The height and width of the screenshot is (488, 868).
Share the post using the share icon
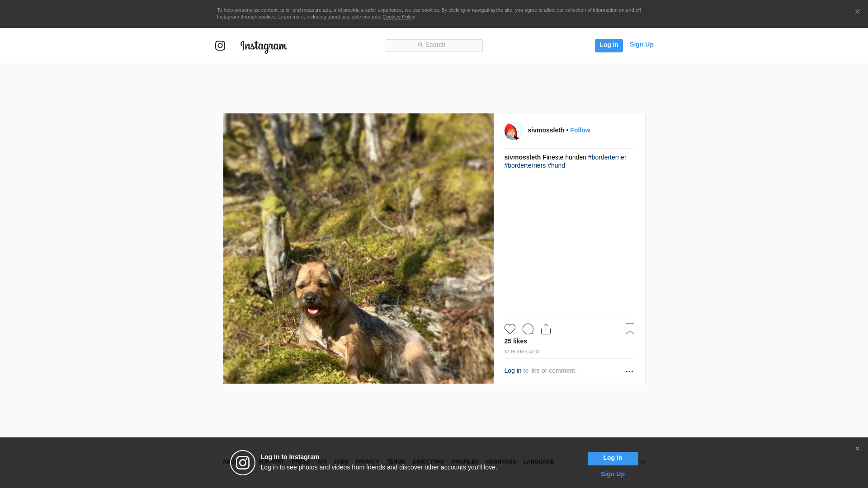pos(546,329)
